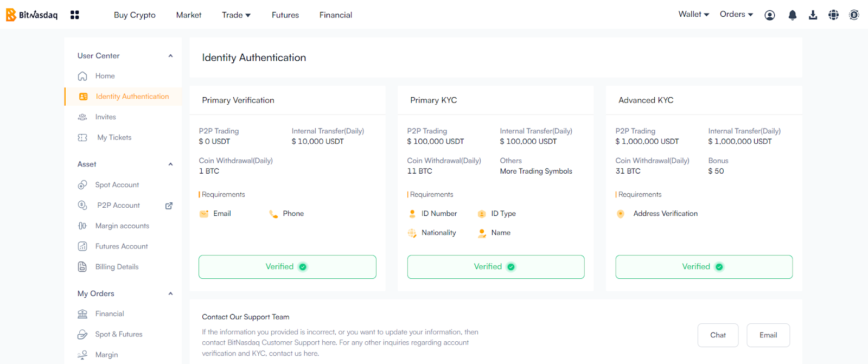Open the Orders dropdown
Image resolution: width=868 pixels, height=364 pixels.
pyautogui.click(x=736, y=14)
